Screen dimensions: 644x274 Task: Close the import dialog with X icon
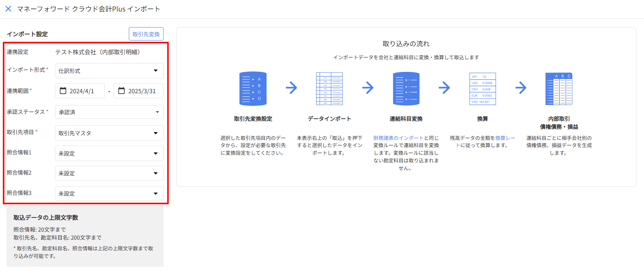[8, 9]
